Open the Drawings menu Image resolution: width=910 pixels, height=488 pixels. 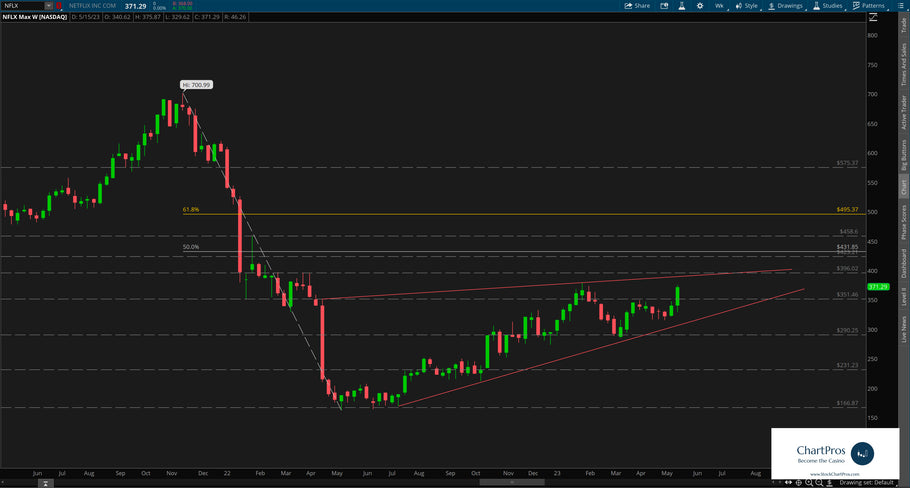pyautogui.click(x=786, y=6)
